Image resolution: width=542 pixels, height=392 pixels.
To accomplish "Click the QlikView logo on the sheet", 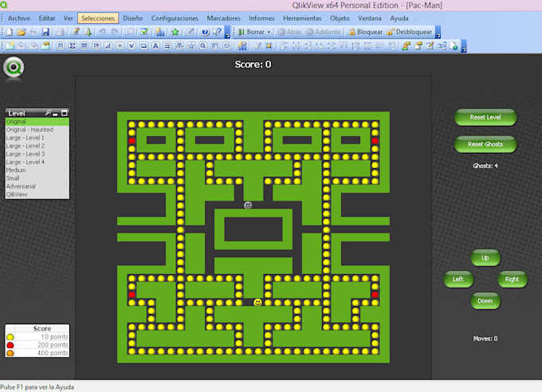I will click(x=14, y=68).
